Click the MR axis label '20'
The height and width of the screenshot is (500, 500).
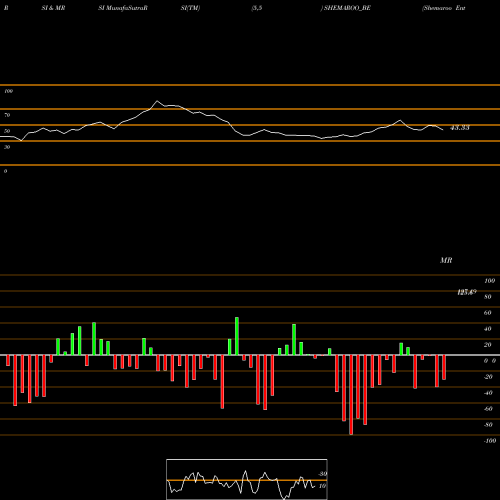tap(488, 345)
